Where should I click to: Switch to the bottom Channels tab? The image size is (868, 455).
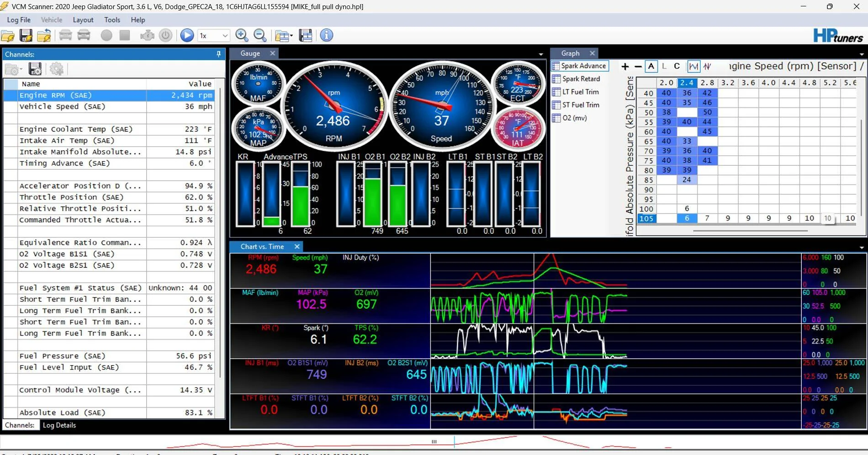[20, 425]
